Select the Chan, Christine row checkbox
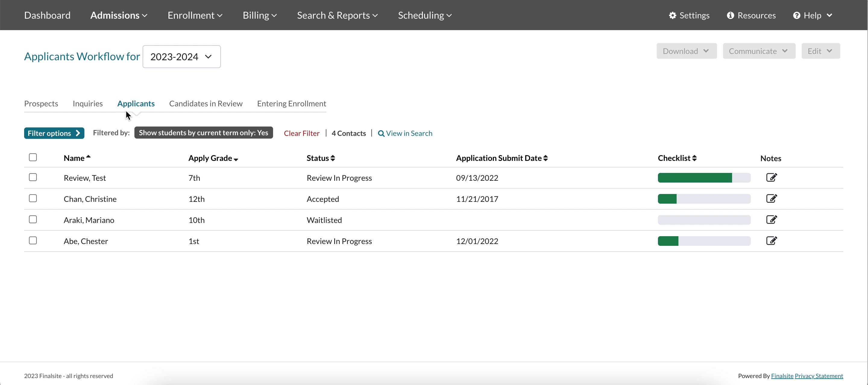The height and width of the screenshot is (385, 868). tap(33, 199)
